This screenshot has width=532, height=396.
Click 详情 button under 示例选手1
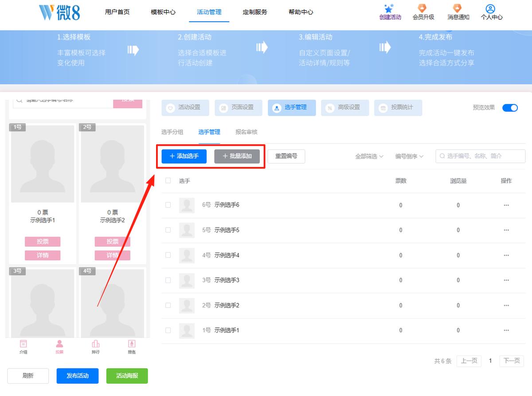pyautogui.click(x=43, y=256)
